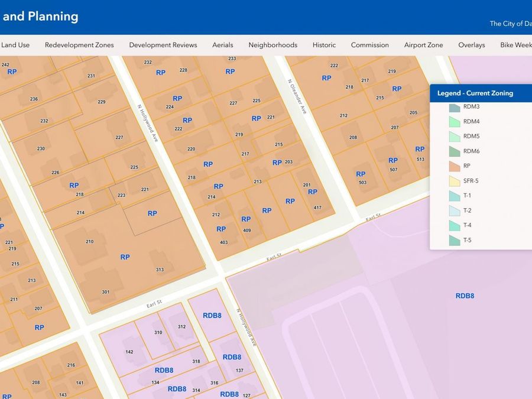Viewport: 532px width, 399px height.
Task: Click the SFR-5 yellow legend swatch
Action: [455, 181]
